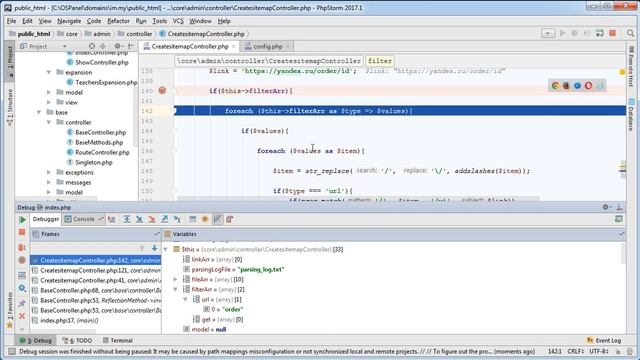This screenshot has height=360, width=640.
Task: Select frame CreatesitemapController.php:121
Action: point(96,270)
